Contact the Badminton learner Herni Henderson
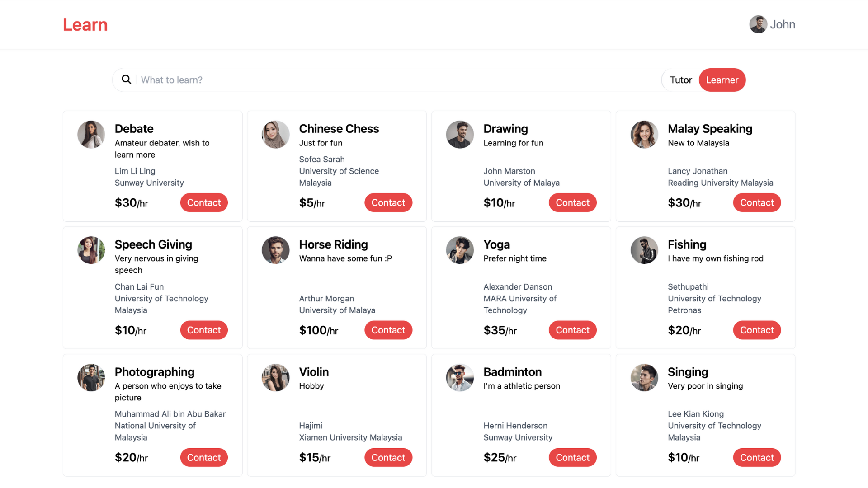 pos(572,457)
